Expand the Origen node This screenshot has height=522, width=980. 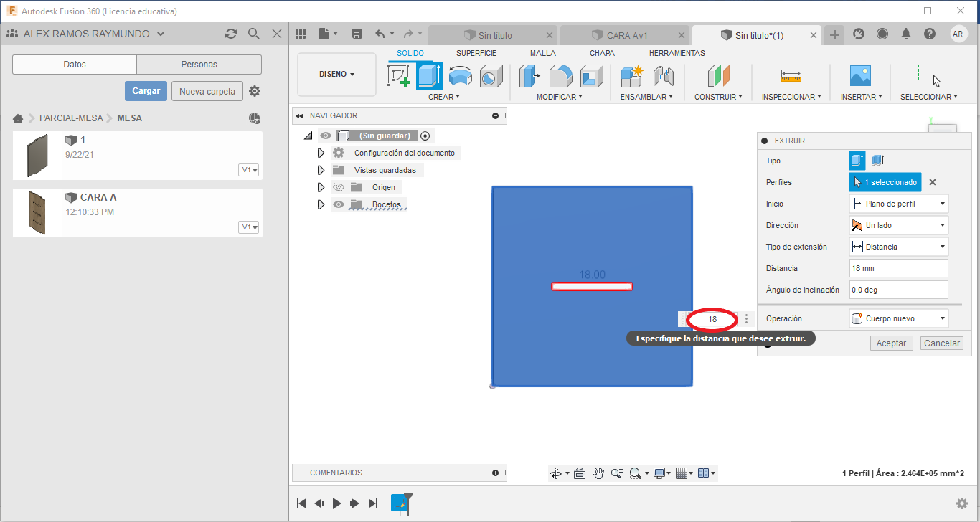321,187
